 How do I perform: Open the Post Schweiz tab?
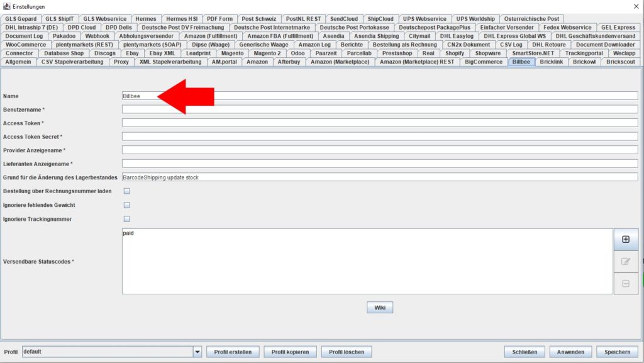(259, 19)
